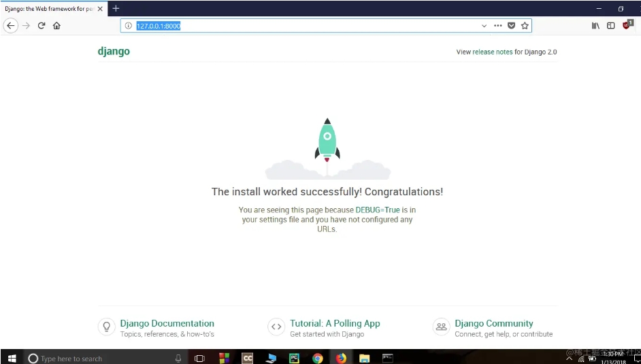Open PyCharm from the taskbar
641x364 pixels.
tap(294, 359)
